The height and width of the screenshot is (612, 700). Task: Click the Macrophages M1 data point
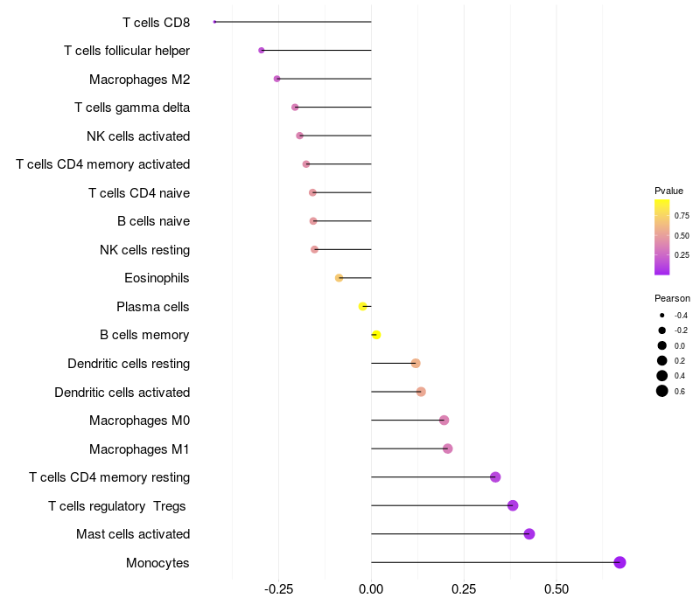point(448,449)
